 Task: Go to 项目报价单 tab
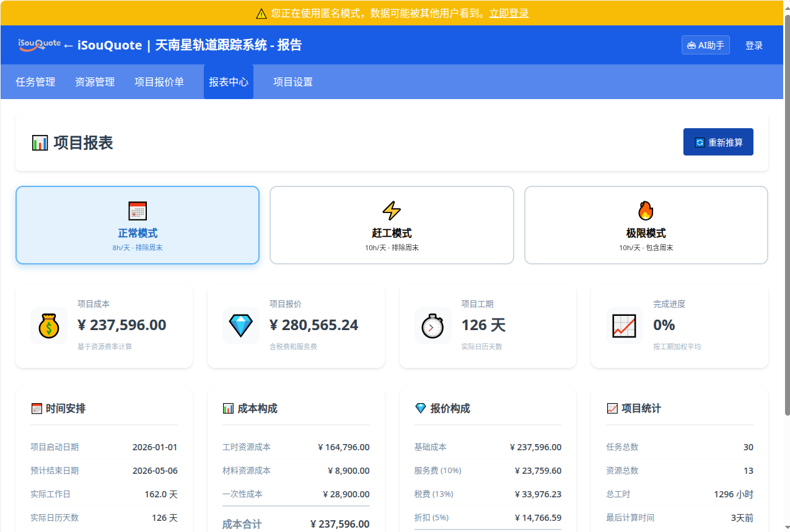pyautogui.click(x=159, y=82)
